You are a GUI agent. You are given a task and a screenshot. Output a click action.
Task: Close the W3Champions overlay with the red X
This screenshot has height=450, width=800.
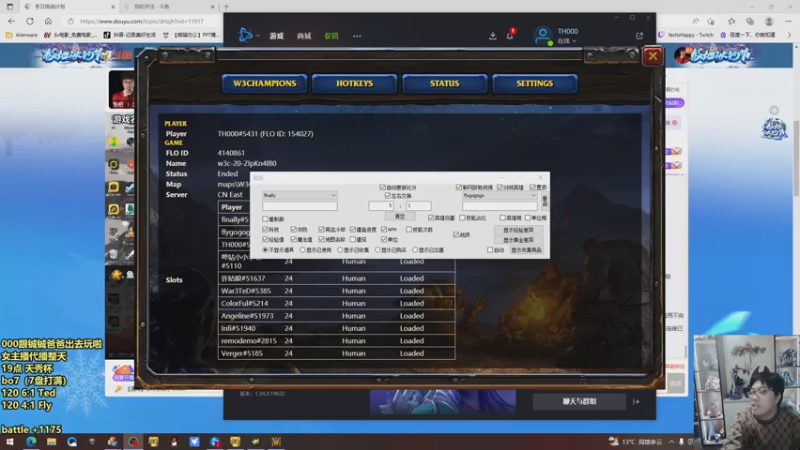pos(653,56)
